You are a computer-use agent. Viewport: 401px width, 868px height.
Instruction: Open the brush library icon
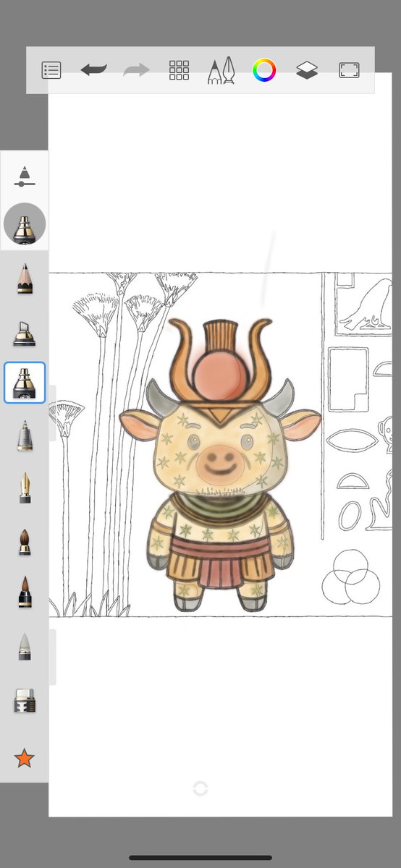[x=221, y=70]
